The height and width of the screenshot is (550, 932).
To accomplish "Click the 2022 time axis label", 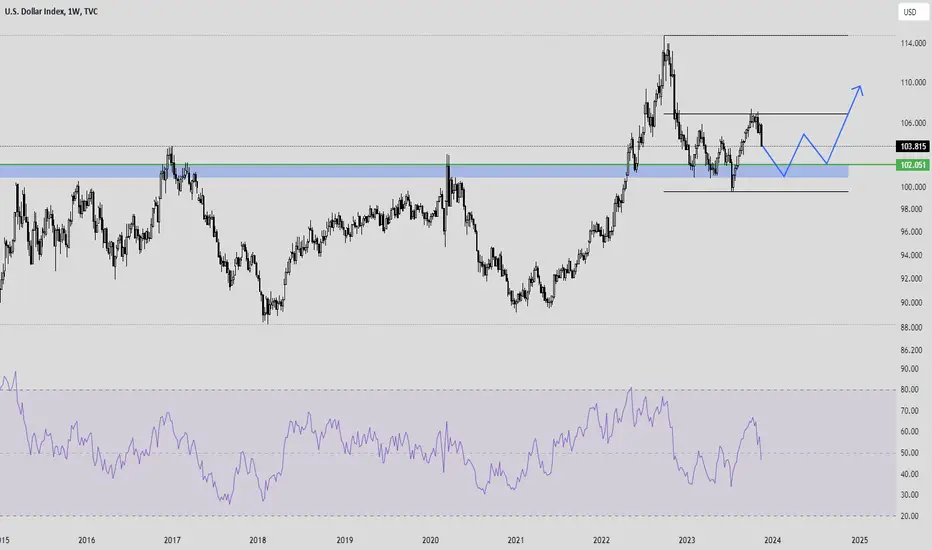I will (x=602, y=540).
